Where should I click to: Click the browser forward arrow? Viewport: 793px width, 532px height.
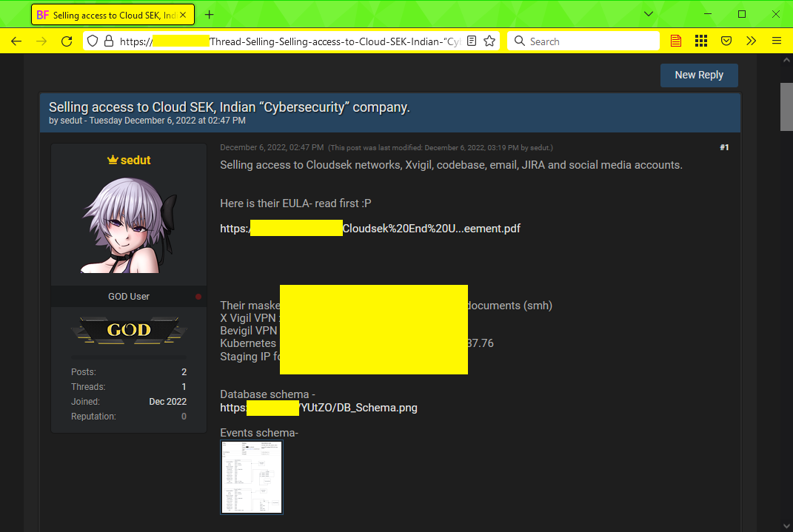point(41,41)
